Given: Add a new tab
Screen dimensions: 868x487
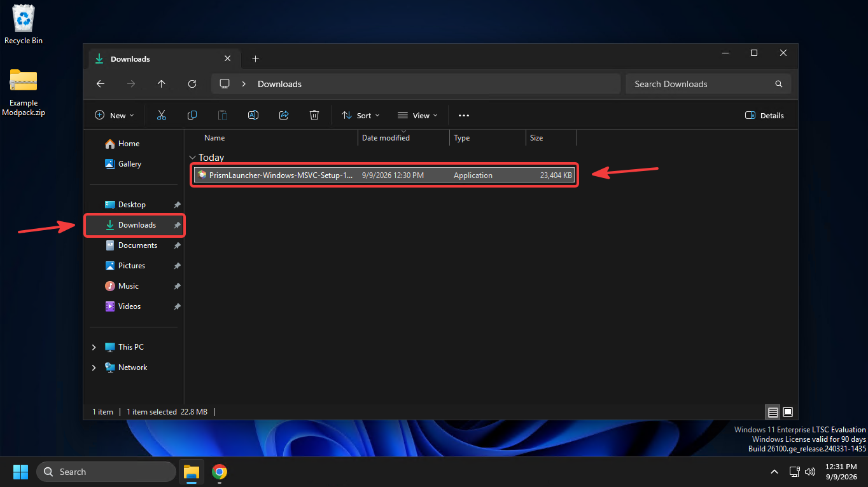Looking at the screenshot, I should coord(255,58).
